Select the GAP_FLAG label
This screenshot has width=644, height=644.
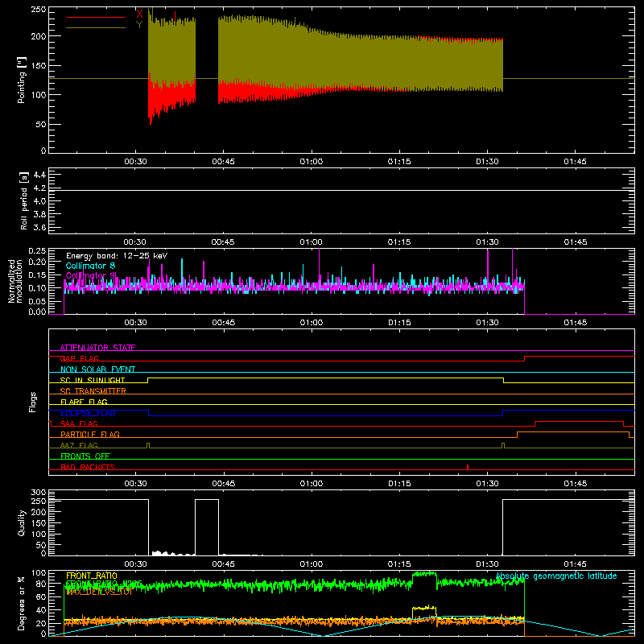(79, 358)
